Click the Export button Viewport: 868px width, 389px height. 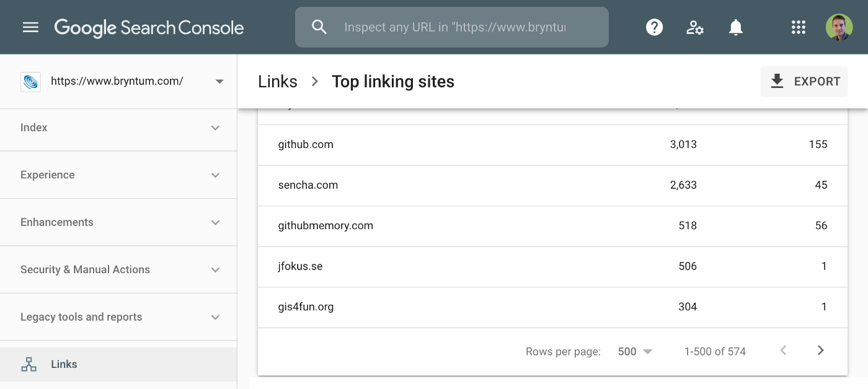[x=804, y=81]
